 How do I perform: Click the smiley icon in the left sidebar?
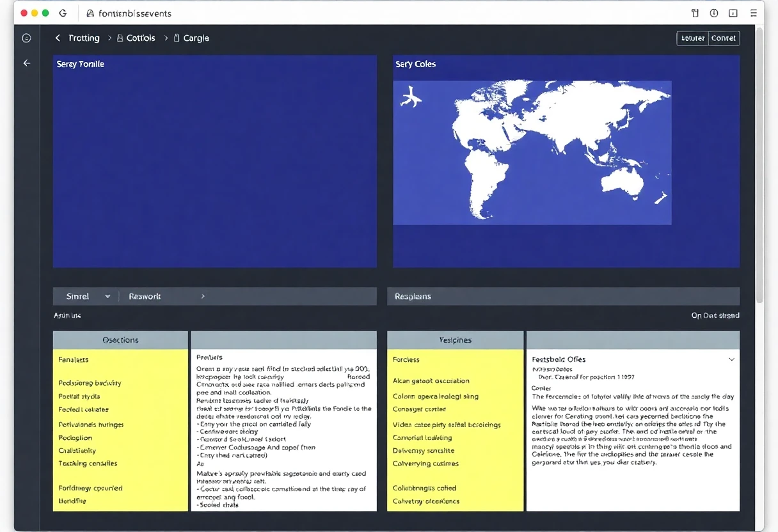click(26, 38)
